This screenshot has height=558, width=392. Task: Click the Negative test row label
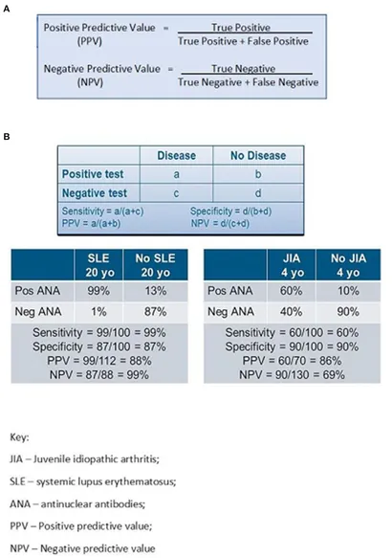(95, 193)
